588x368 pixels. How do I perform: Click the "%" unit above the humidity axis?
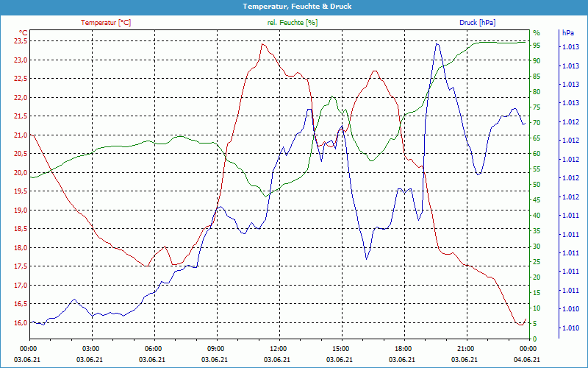pos(537,33)
